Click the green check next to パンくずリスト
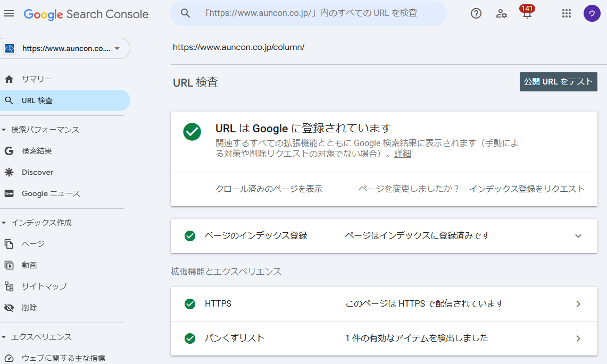607x364 pixels. (190, 338)
